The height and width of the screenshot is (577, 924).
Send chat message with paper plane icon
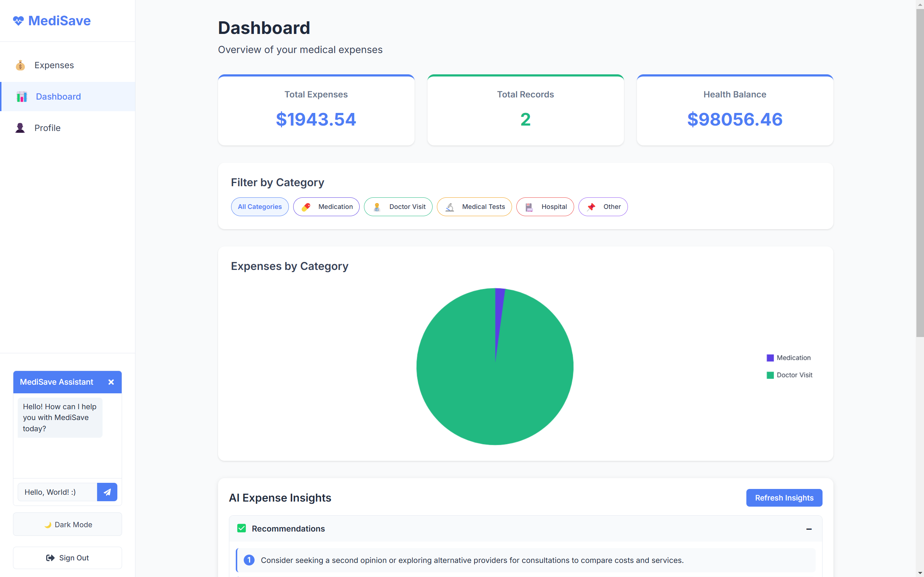click(x=107, y=492)
